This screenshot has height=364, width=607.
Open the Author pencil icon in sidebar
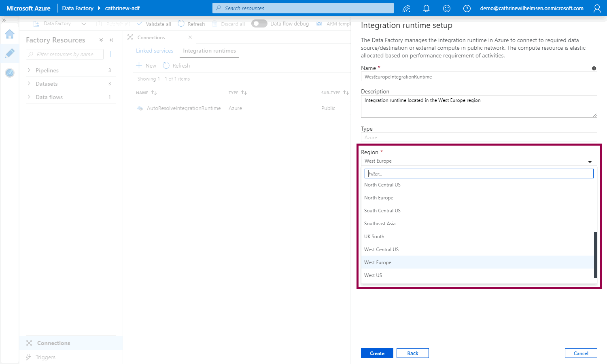(10, 53)
